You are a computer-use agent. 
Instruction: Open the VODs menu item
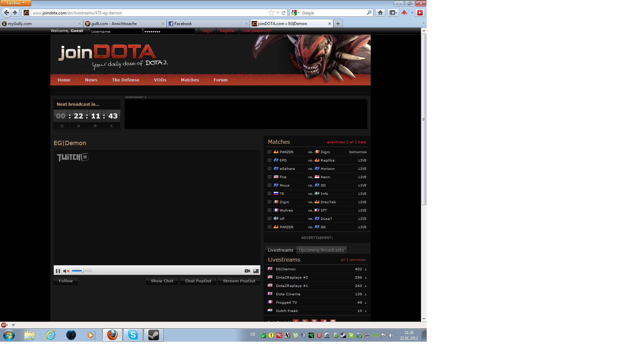[160, 80]
